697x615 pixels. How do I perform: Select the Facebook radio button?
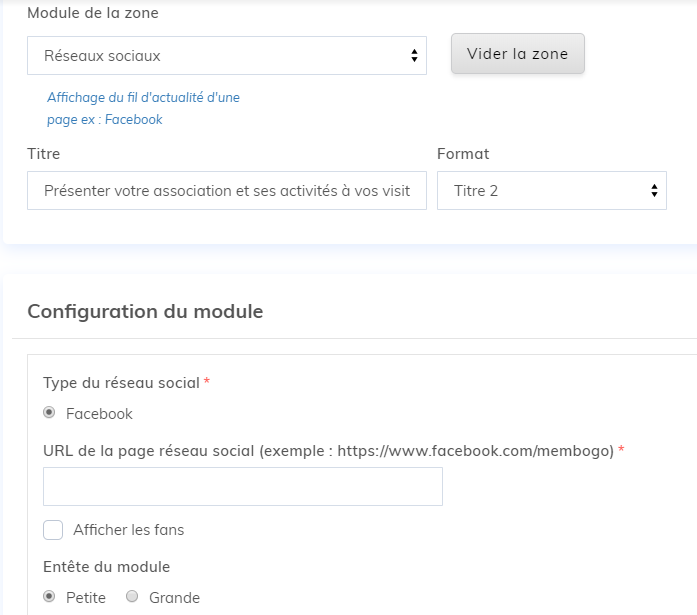pyautogui.click(x=49, y=413)
